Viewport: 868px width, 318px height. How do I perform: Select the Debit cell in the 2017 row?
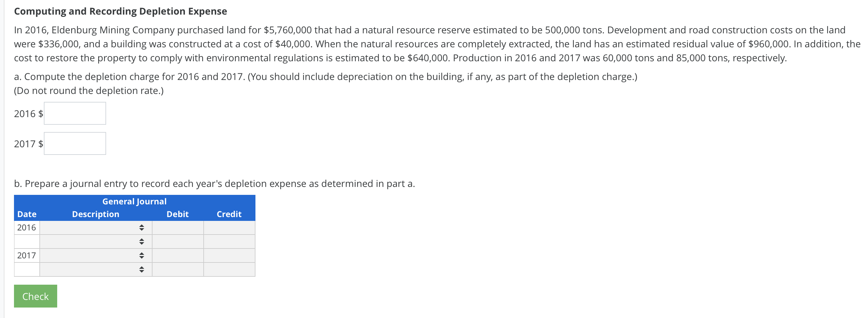[178, 255]
